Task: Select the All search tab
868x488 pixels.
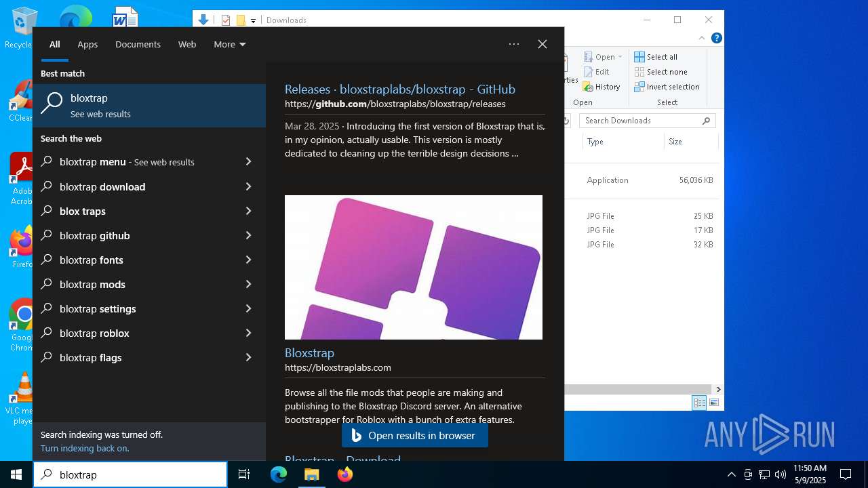Action: coord(54,44)
